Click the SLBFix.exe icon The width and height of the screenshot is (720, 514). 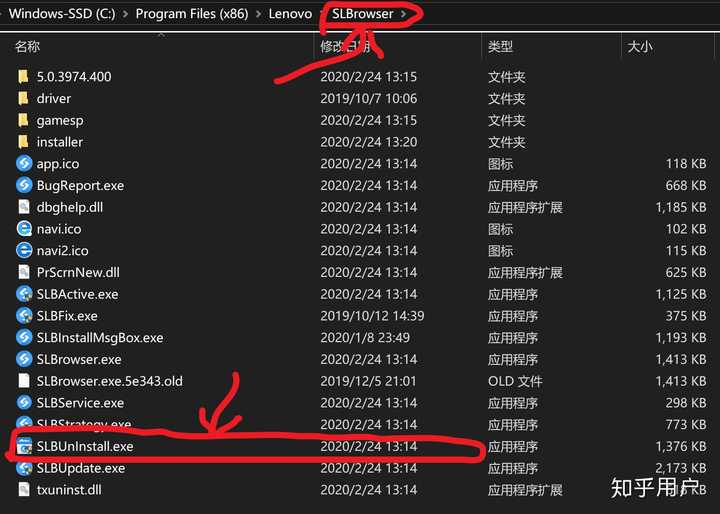pos(24,316)
